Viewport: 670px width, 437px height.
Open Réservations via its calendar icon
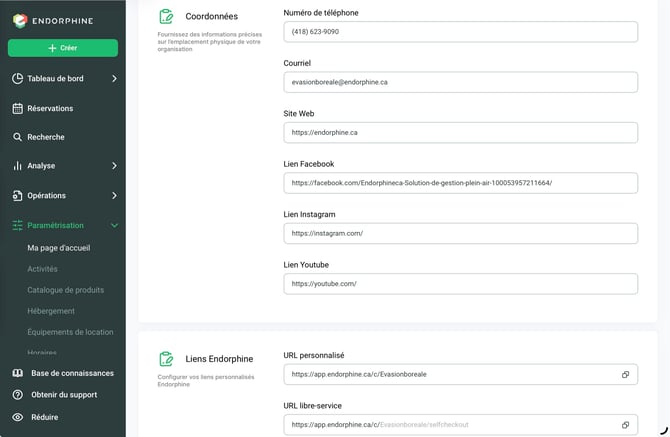click(x=18, y=109)
